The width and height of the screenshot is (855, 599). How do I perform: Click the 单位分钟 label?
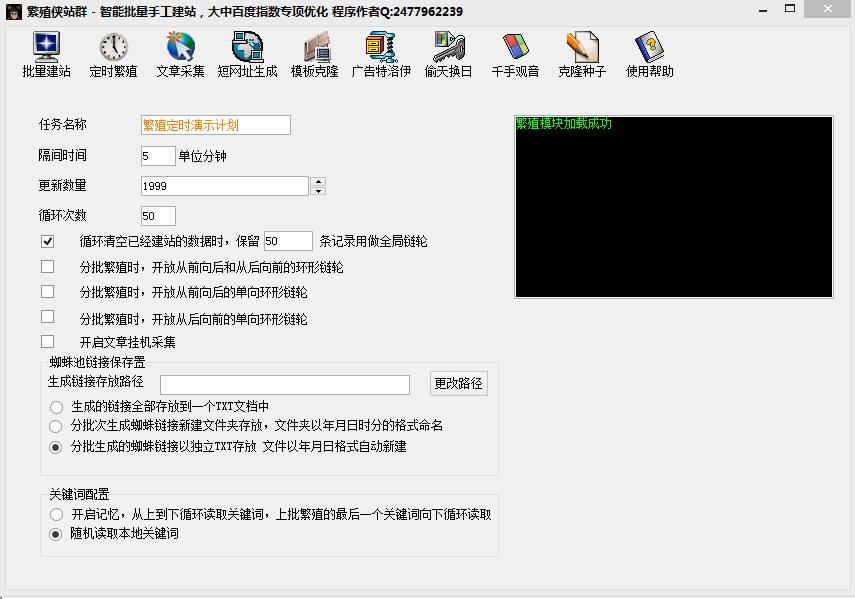coord(202,156)
